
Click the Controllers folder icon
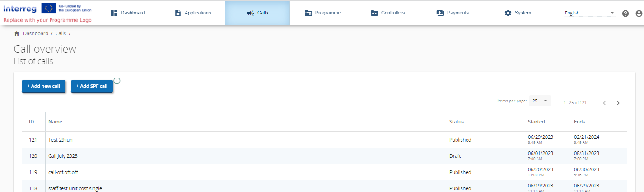(x=374, y=13)
